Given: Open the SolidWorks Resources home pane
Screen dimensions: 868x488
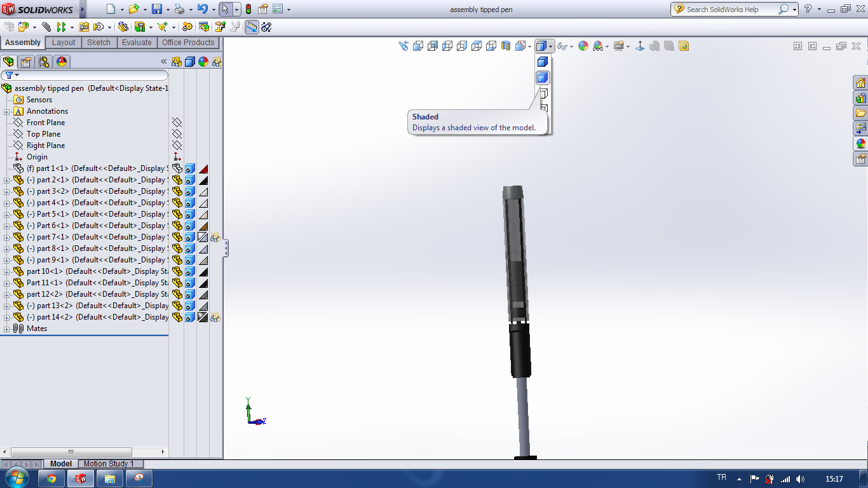Looking at the screenshot, I should [860, 83].
